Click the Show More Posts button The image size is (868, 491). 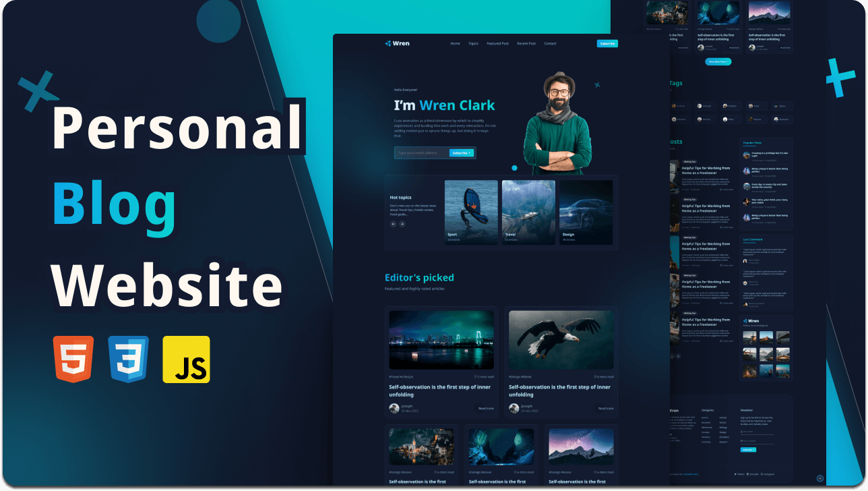[x=718, y=61]
